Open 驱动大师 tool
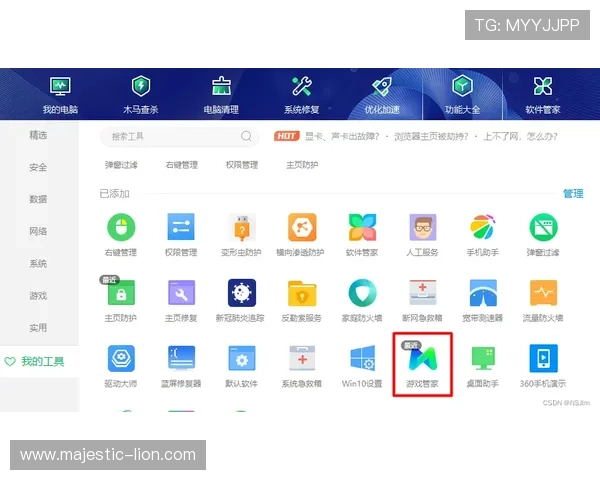 (121, 366)
